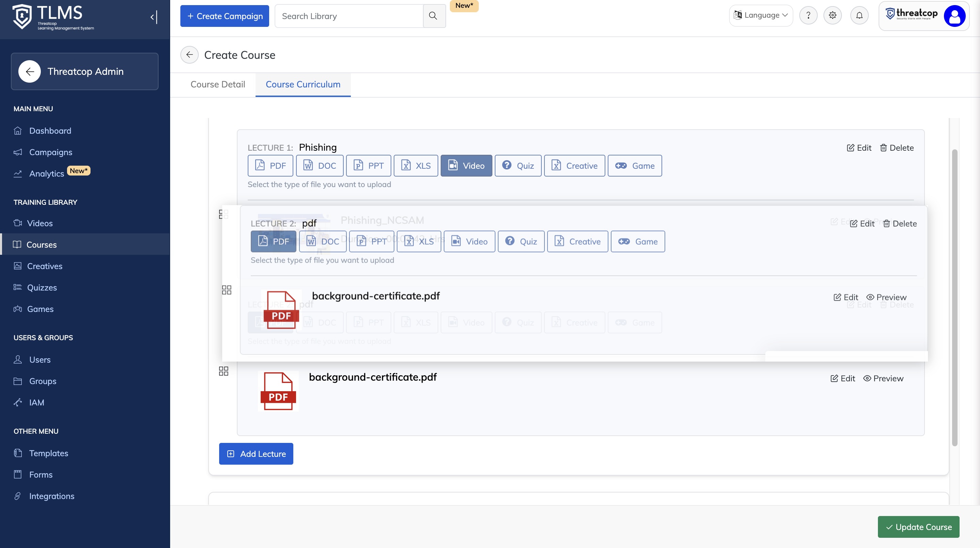Open the Language dropdown
Image resolution: width=980 pixels, height=548 pixels.
tap(761, 15)
